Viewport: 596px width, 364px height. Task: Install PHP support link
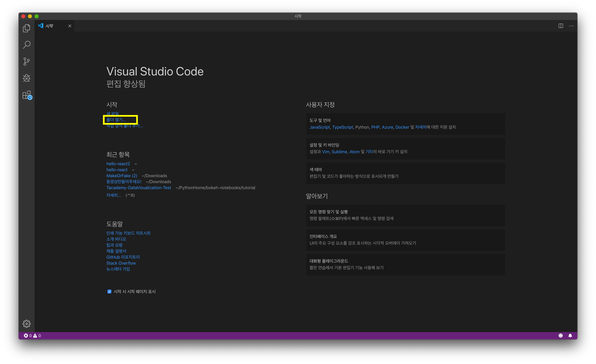(x=375, y=127)
